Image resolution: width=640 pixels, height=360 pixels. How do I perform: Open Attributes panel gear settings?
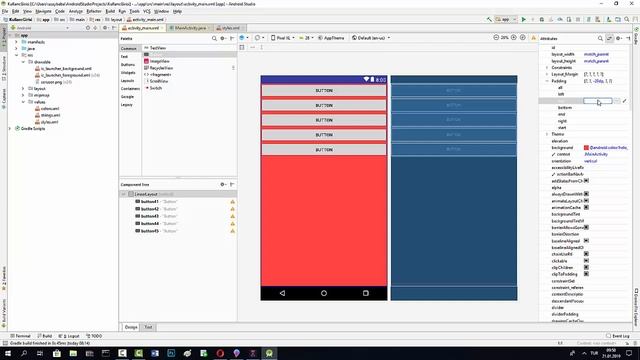[619, 38]
